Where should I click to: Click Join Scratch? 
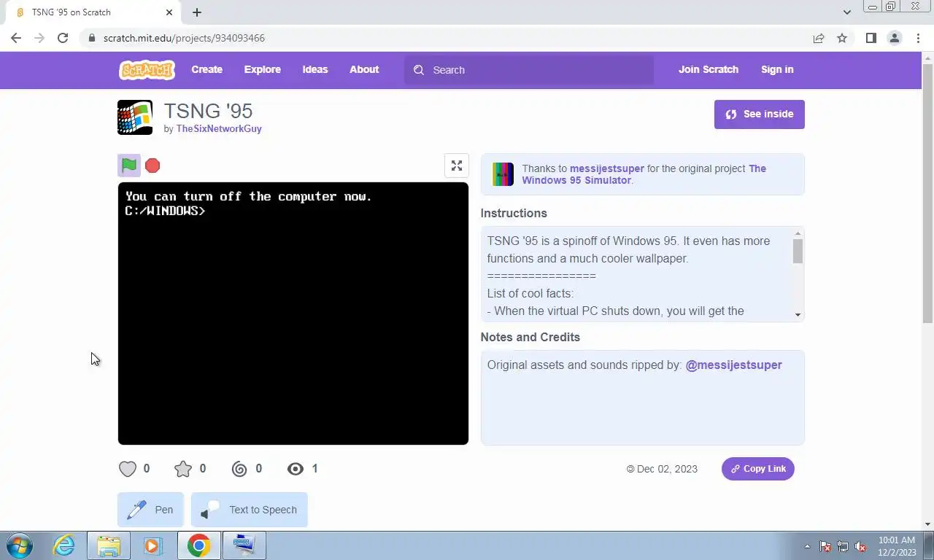pos(709,70)
